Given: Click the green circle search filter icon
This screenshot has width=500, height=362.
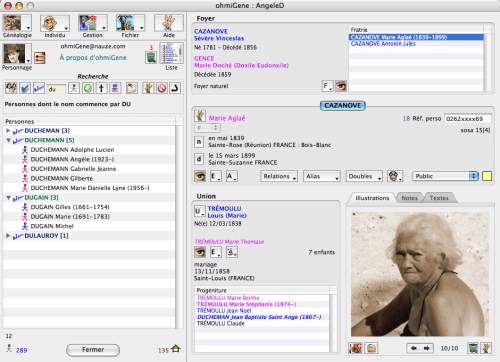Looking at the screenshot, I should [88, 88].
